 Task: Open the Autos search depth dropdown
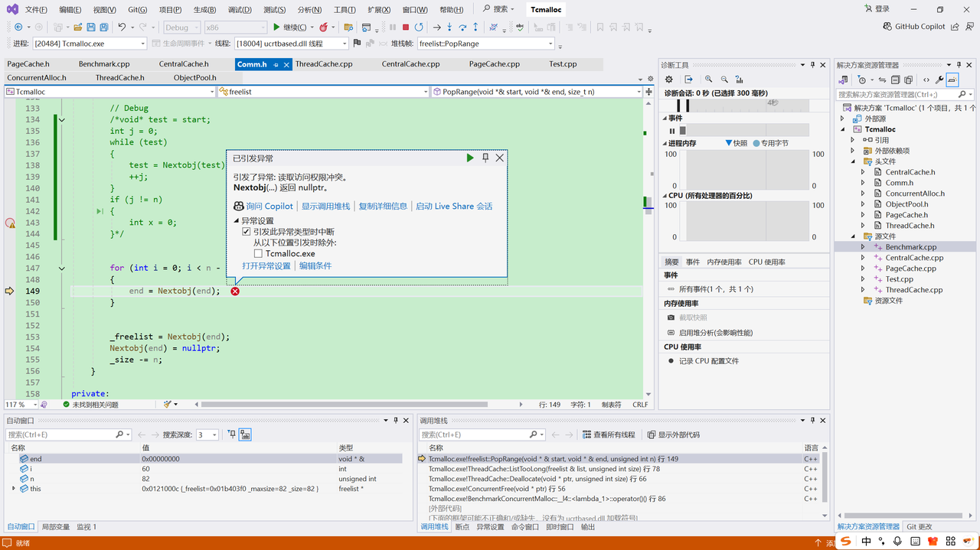[207, 434]
